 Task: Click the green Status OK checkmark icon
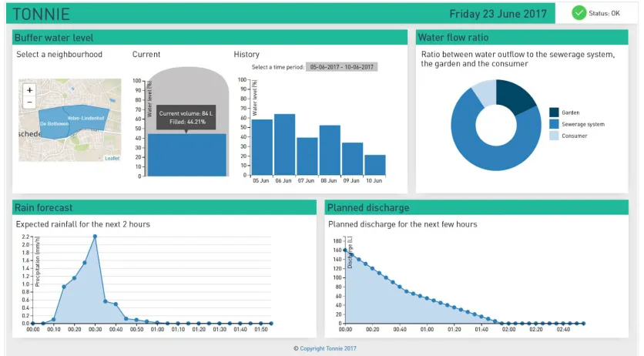pos(579,13)
